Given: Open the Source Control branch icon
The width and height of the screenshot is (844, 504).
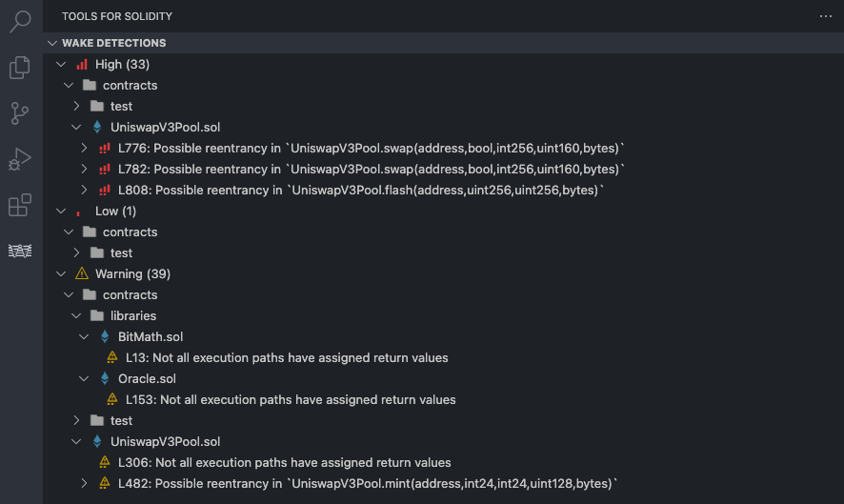Looking at the screenshot, I should pyautogui.click(x=20, y=113).
